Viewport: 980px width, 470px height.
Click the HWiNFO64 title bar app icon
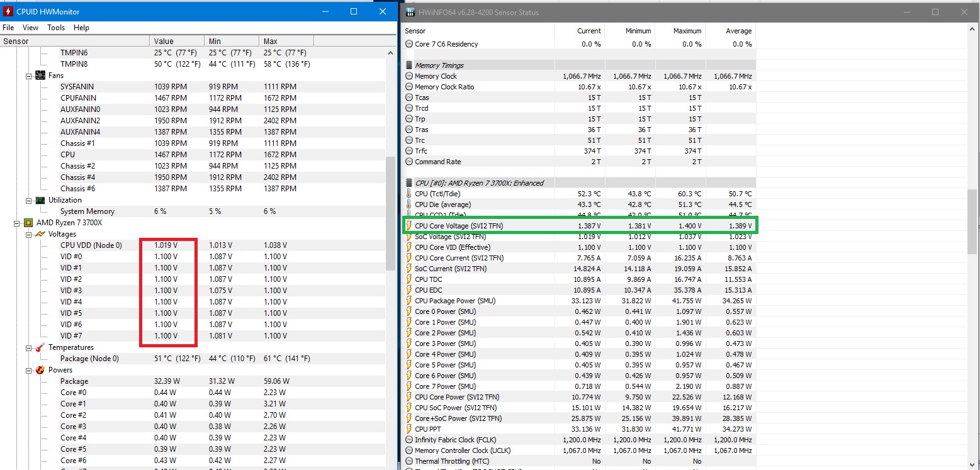click(410, 12)
